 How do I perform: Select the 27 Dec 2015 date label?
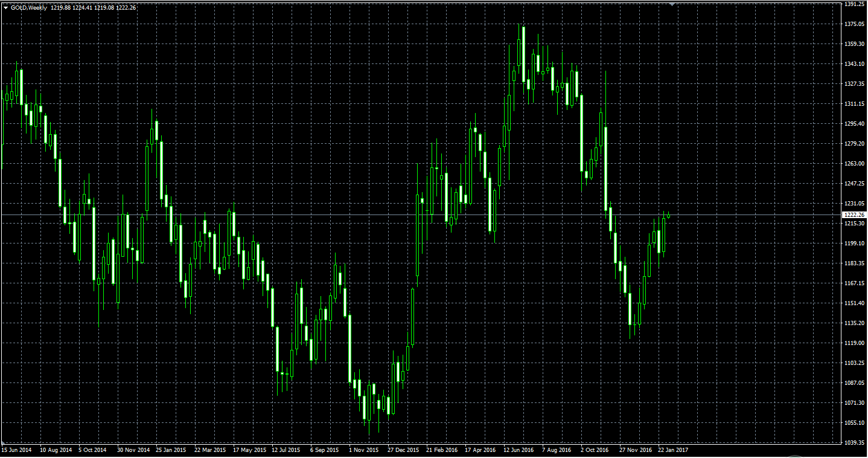click(x=403, y=450)
